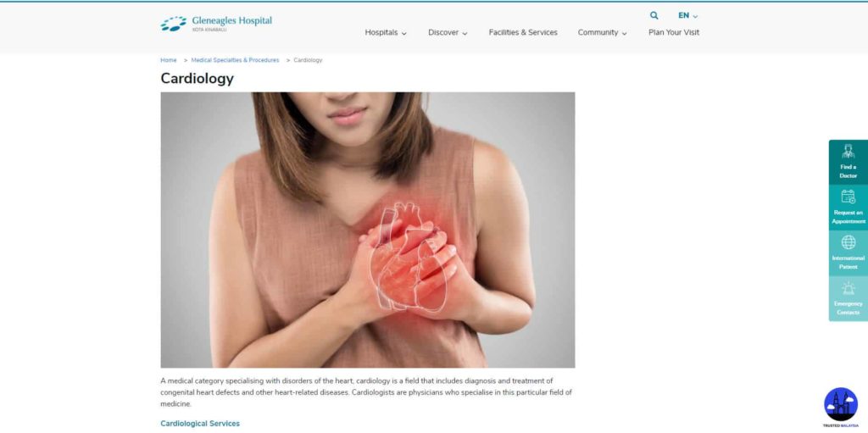Expand the EN language dropdown
The width and height of the screenshot is (868, 433).
pos(687,15)
